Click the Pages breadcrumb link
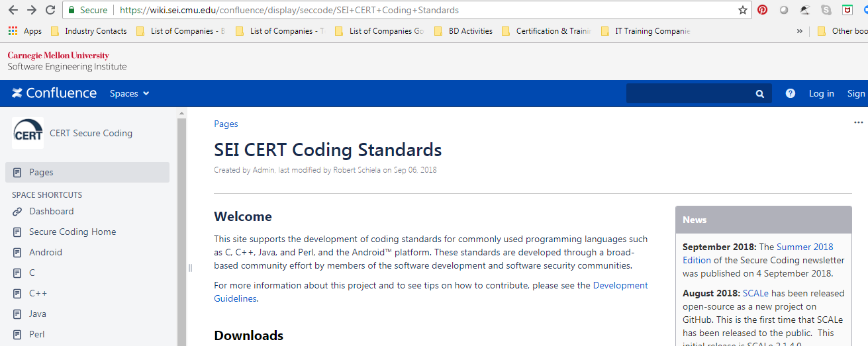 226,124
